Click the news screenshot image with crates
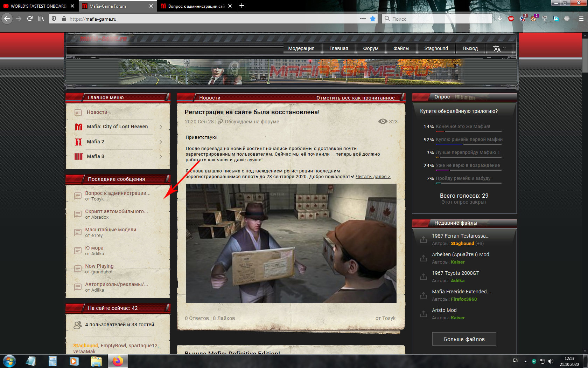 click(x=291, y=243)
